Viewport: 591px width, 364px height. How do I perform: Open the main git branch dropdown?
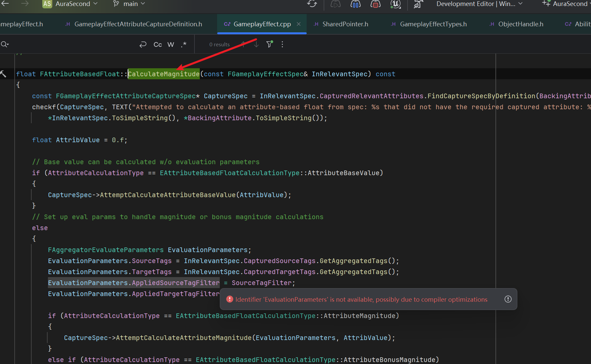[x=129, y=4]
